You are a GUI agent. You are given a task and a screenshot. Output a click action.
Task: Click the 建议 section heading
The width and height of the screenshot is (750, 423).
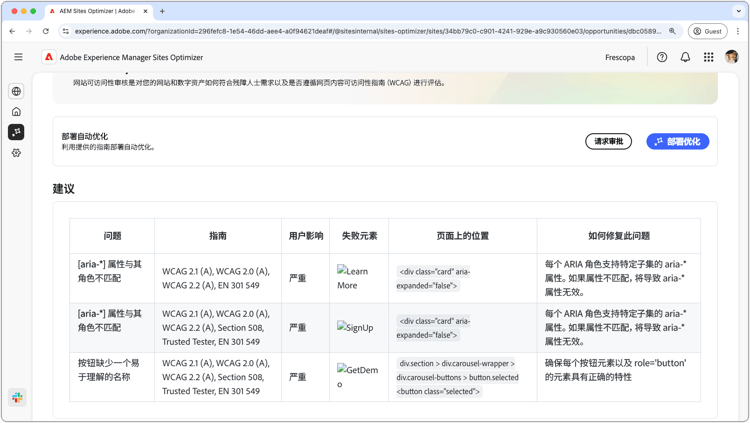pyautogui.click(x=64, y=189)
